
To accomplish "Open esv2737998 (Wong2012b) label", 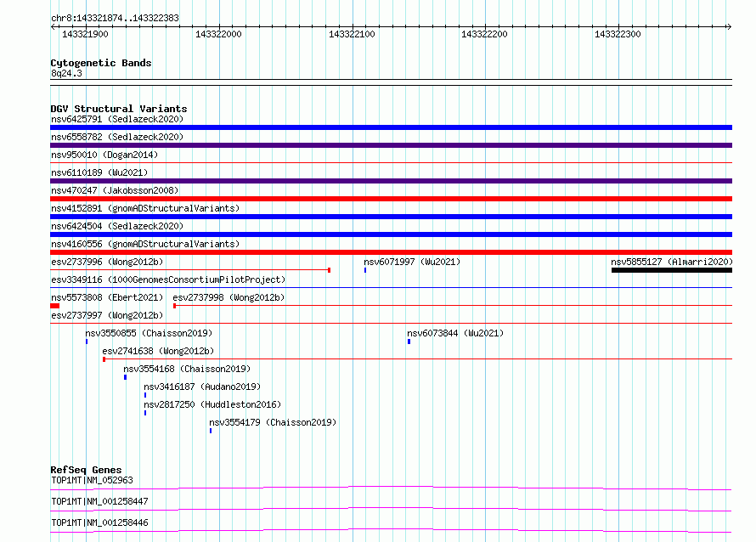I will 228,297.
